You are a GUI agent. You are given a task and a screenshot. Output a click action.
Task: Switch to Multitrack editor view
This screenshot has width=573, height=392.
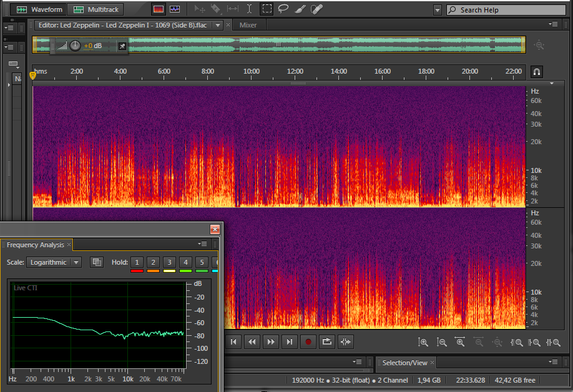pyautogui.click(x=95, y=9)
